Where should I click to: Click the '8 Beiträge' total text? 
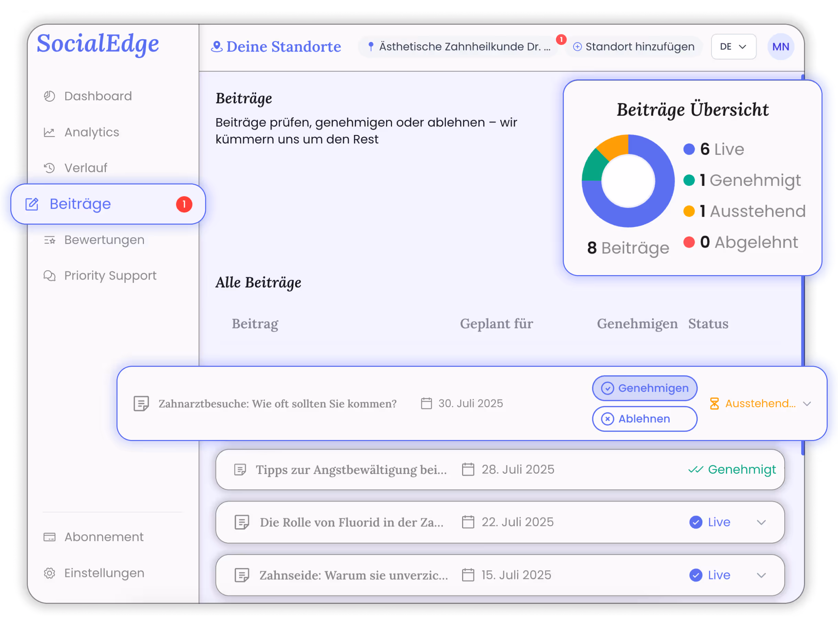tap(628, 248)
